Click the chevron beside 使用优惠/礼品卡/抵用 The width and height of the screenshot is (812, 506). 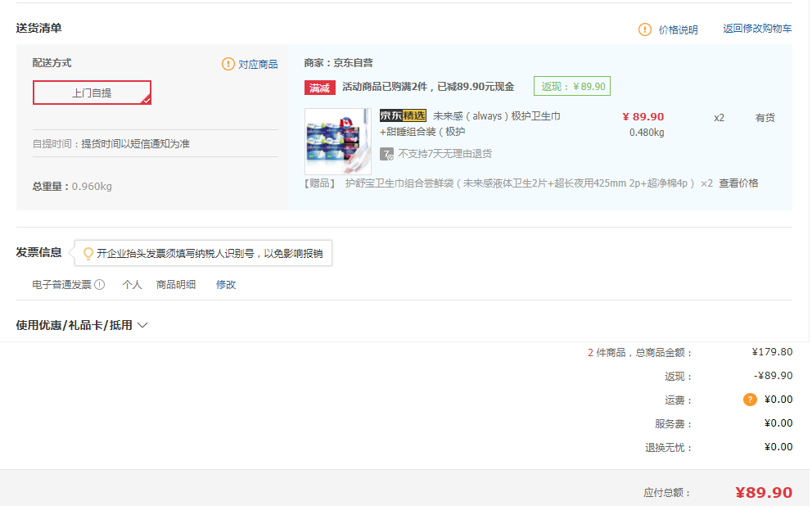[x=143, y=325]
